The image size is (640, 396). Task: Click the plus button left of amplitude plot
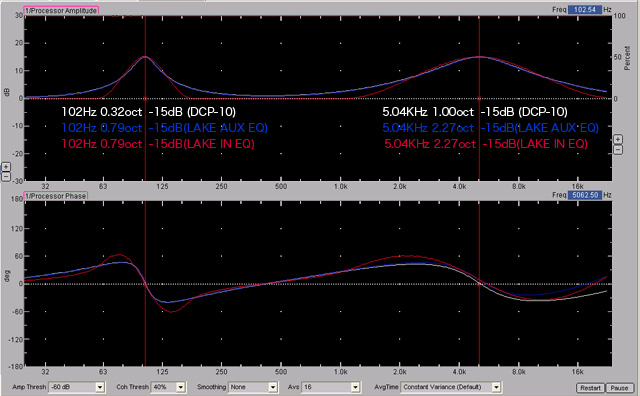(x=6, y=167)
